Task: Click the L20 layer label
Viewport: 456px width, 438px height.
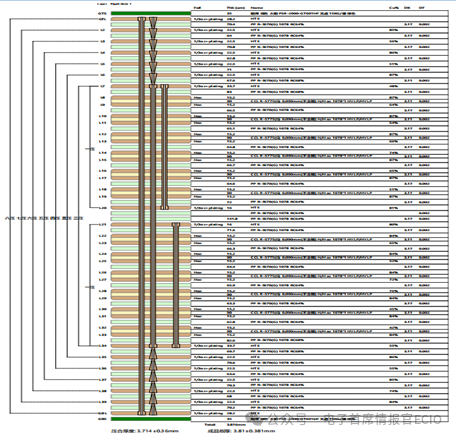Action: tap(102, 208)
